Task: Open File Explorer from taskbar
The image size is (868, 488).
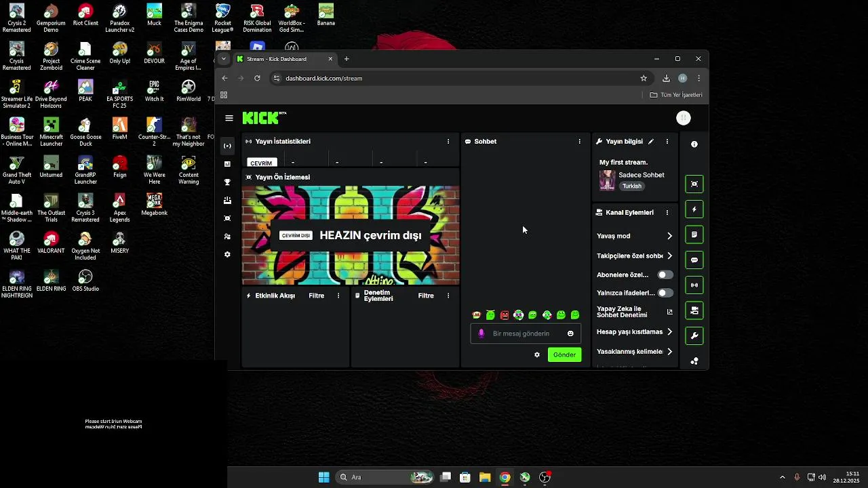Action: pyautogui.click(x=485, y=477)
